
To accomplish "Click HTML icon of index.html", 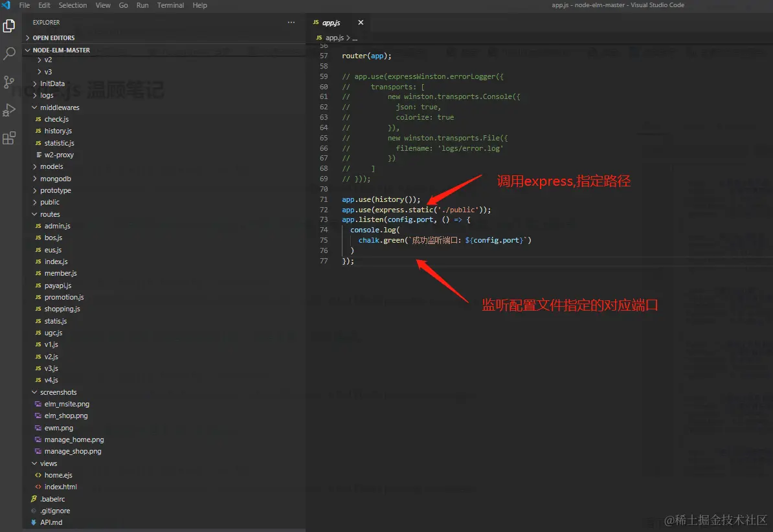I will click(x=38, y=487).
